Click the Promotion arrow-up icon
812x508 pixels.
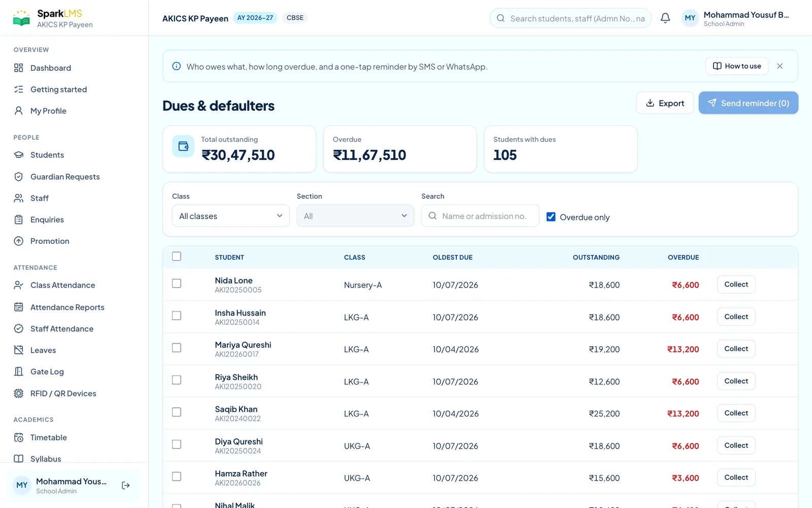tap(19, 241)
